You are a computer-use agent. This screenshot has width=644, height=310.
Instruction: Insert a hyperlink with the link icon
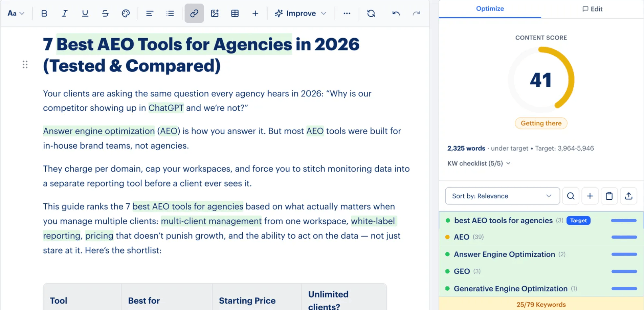coord(194,14)
